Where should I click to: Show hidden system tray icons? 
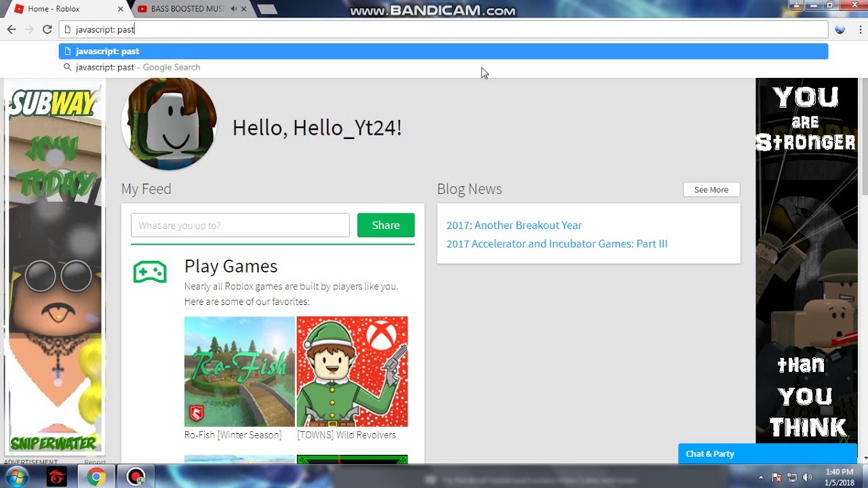pos(761,478)
